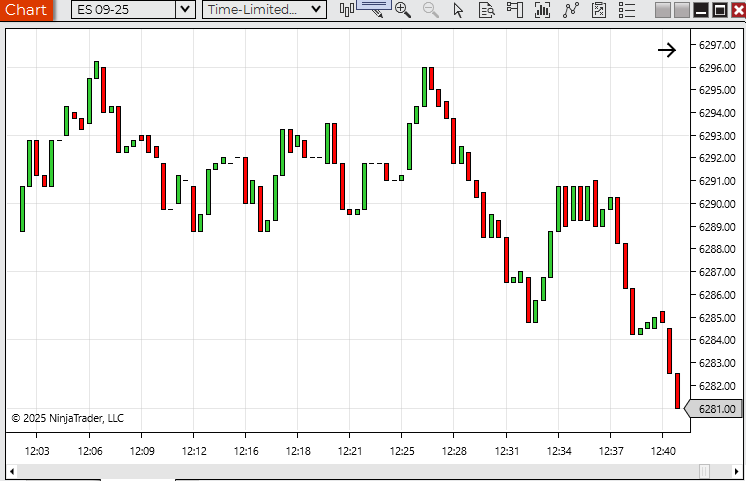Click the 6281.00 current price marker

tap(718, 408)
